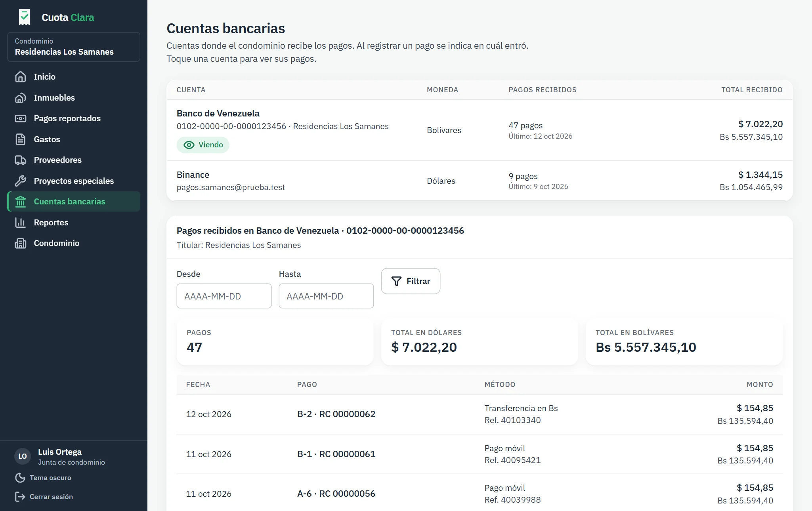The image size is (812, 511).
Task: Click the Pagos reportados banknote icon
Action: click(x=20, y=118)
